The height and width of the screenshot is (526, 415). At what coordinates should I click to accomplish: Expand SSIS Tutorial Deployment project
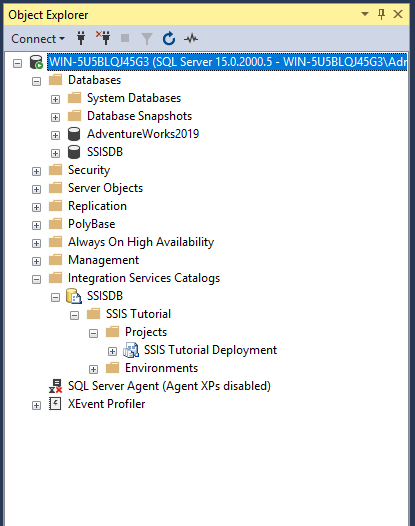pos(112,352)
